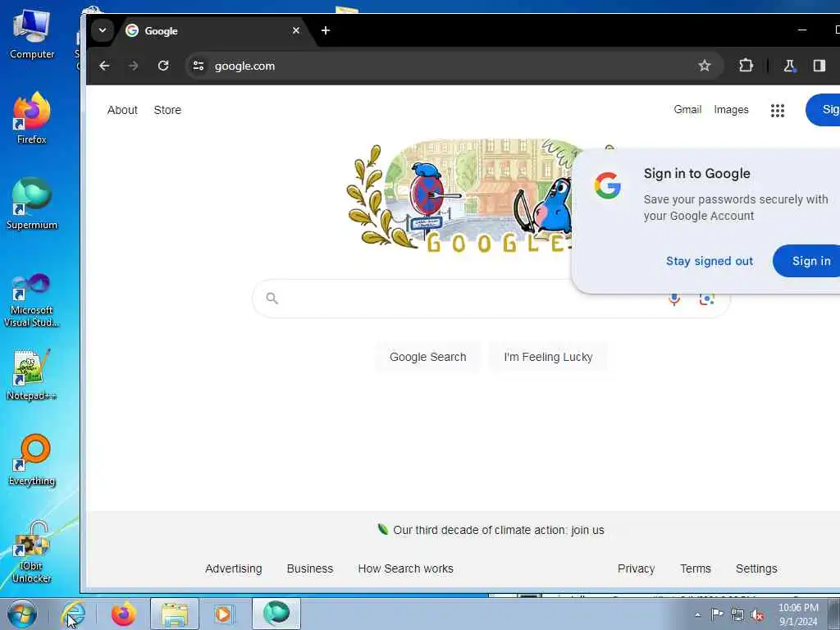Bookmark this page with the star
This screenshot has width=840, height=630.
pyautogui.click(x=704, y=66)
